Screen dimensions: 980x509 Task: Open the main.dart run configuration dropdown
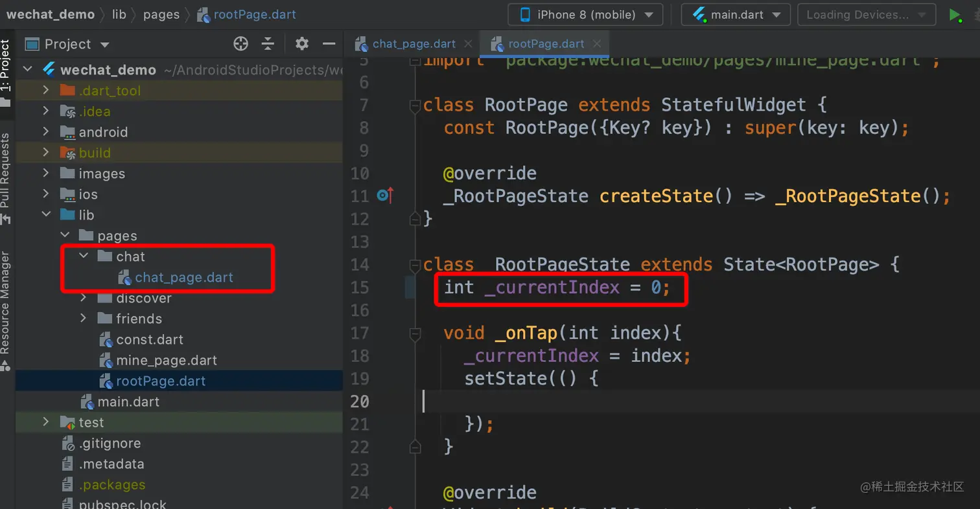[x=736, y=15]
